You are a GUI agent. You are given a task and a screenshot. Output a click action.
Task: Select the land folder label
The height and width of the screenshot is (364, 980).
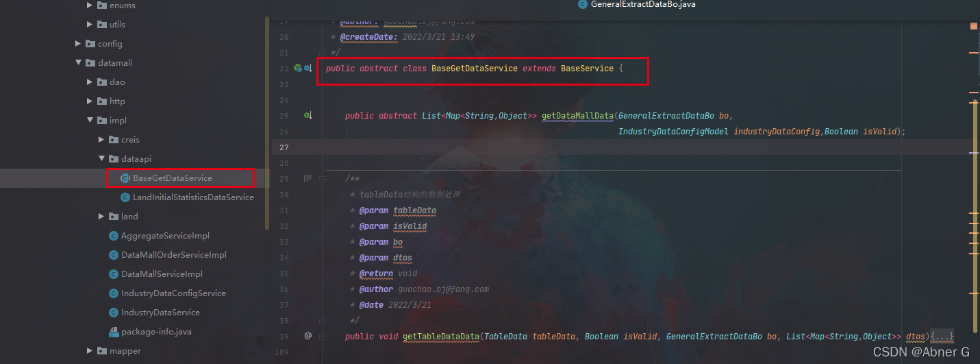coord(129,217)
